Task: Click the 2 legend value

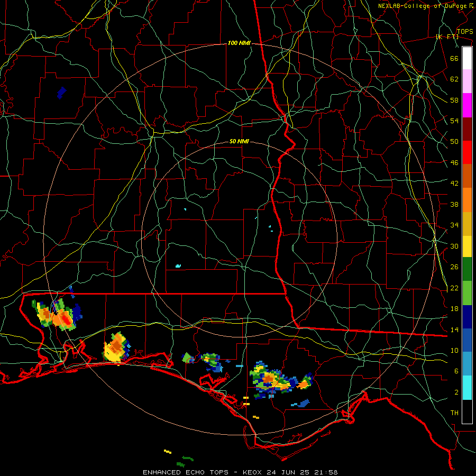Action: pos(456,392)
